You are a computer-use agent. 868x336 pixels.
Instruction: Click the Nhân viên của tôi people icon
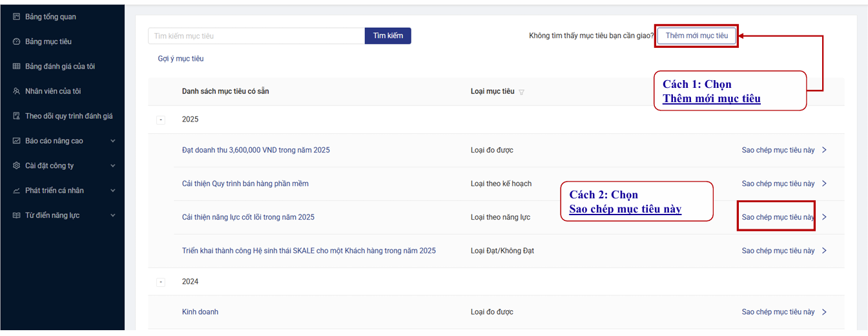coord(17,91)
